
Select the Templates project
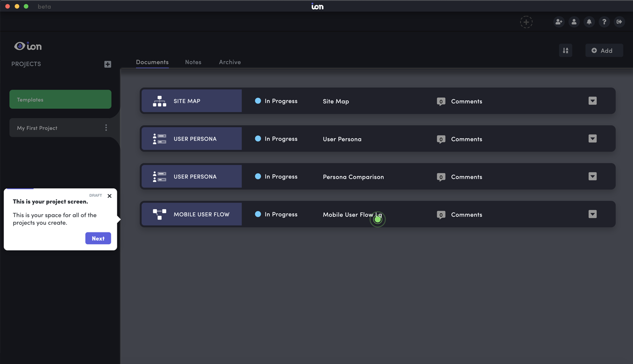60,99
